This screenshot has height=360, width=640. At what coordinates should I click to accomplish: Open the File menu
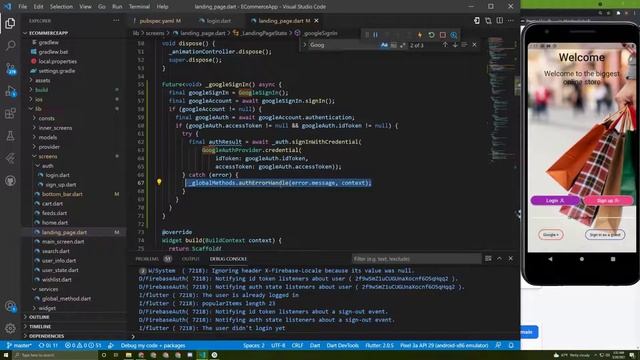23,7
